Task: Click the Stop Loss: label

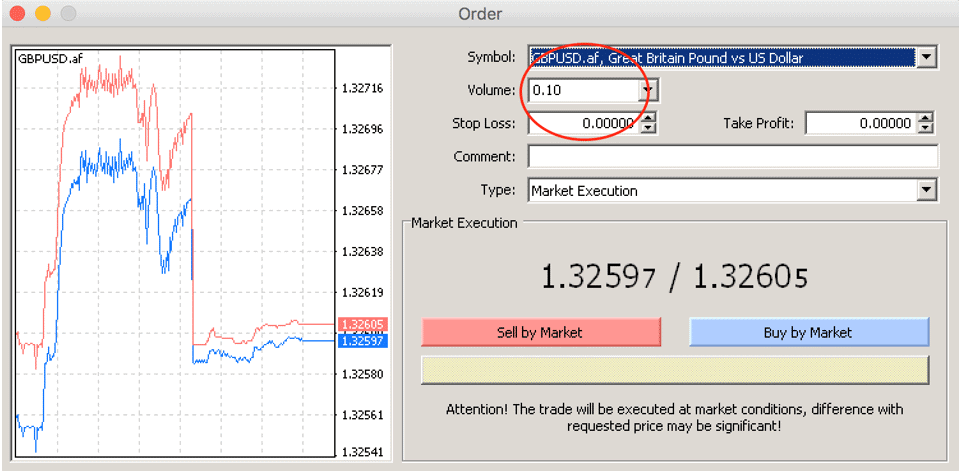Action: tap(484, 123)
